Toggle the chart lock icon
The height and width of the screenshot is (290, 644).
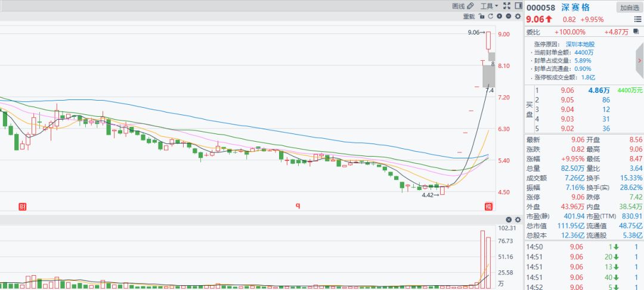(x=481, y=17)
